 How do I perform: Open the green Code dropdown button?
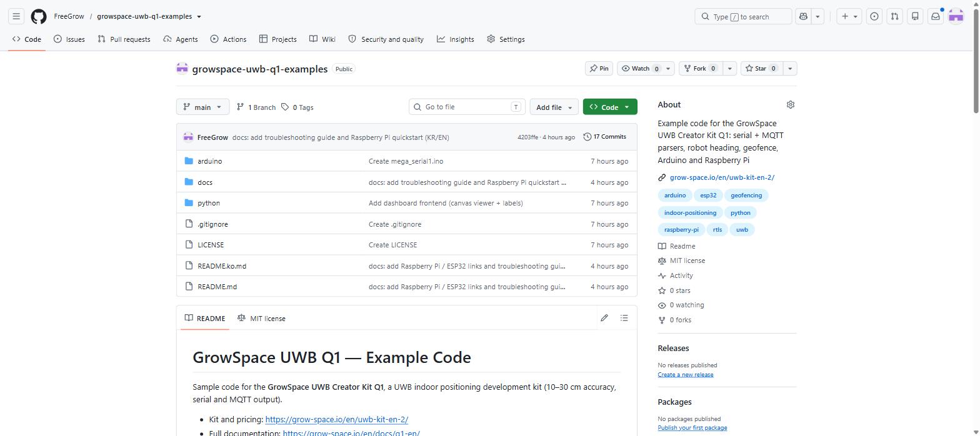(610, 107)
